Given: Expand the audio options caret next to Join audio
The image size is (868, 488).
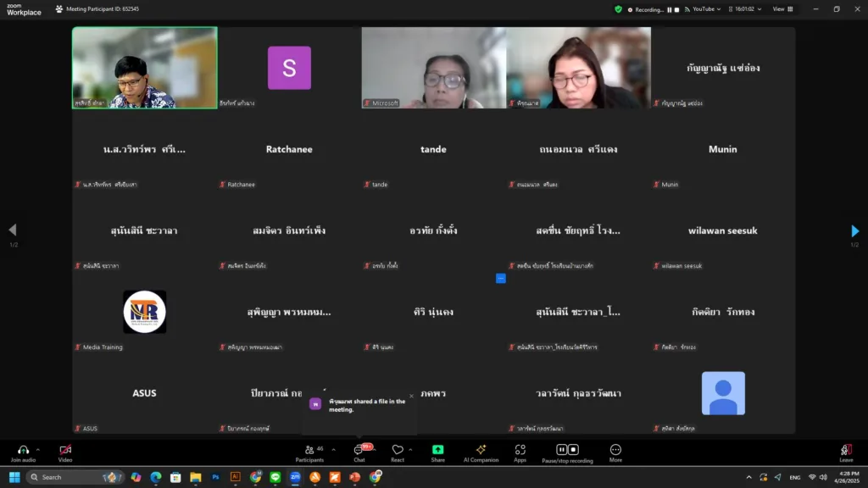Looking at the screenshot, I should point(38,450).
